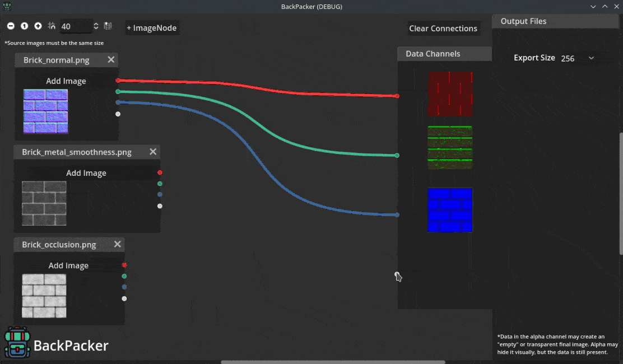623x364 pixels.
Task: Clear all connections
Action: 443,28
